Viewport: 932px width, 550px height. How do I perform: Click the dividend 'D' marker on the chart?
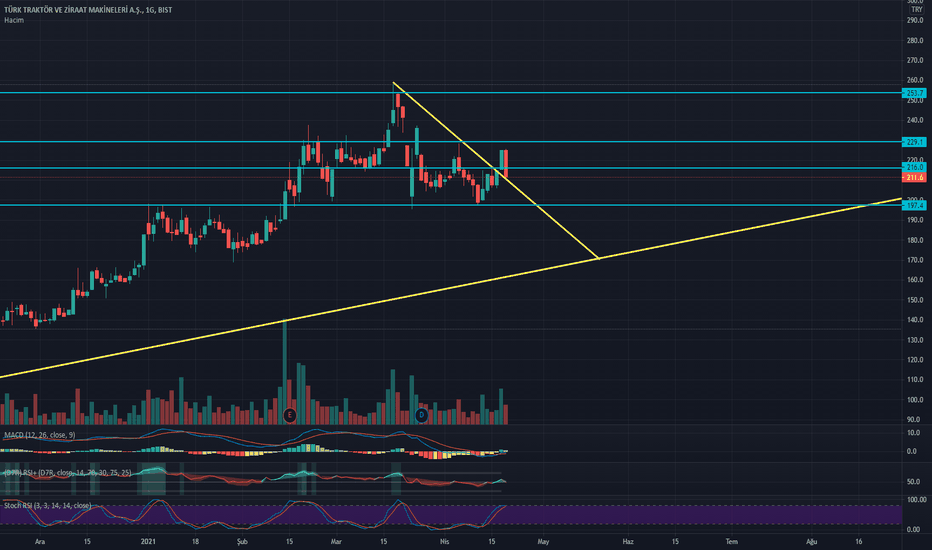(x=421, y=414)
